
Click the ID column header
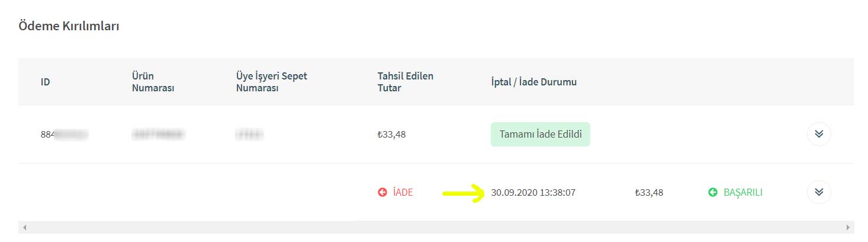45,82
